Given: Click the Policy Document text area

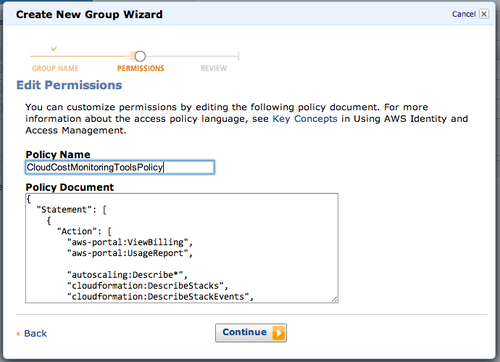Looking at the screenshot, I should tap(182, 248).
